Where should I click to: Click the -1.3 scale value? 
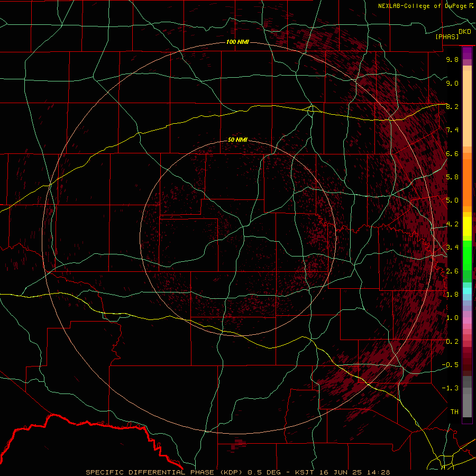point(450,388)
